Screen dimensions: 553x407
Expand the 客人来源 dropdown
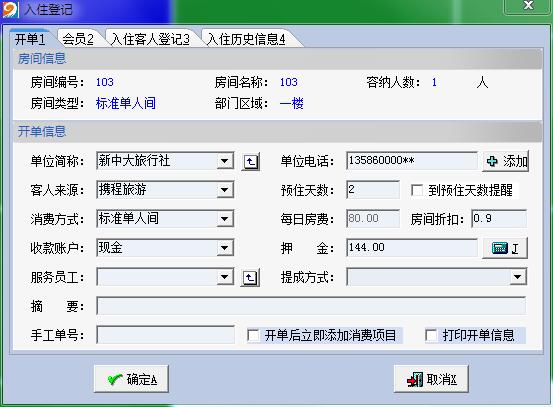pos(225,190)
